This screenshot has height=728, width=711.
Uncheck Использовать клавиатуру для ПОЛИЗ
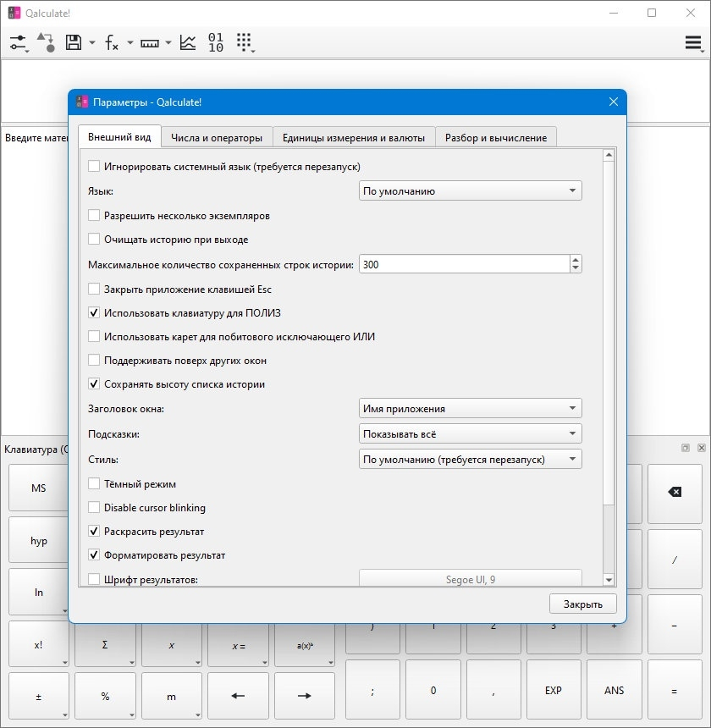[94, 312]
